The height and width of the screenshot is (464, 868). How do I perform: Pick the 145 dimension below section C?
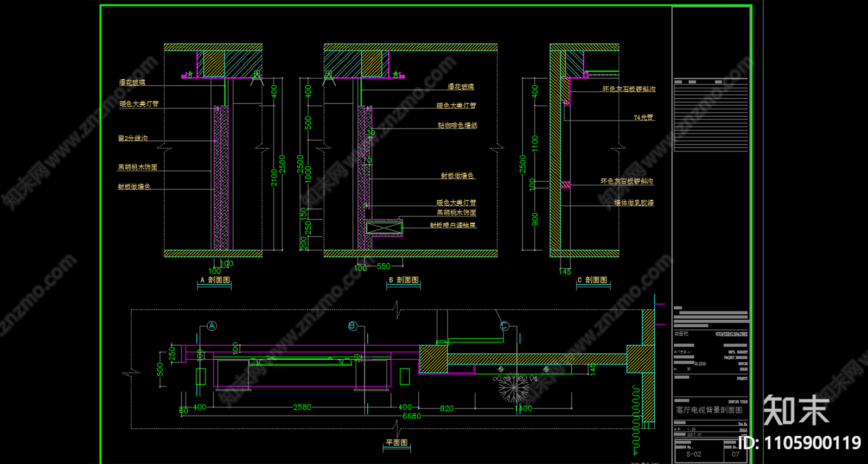click(x=565, y=271)
